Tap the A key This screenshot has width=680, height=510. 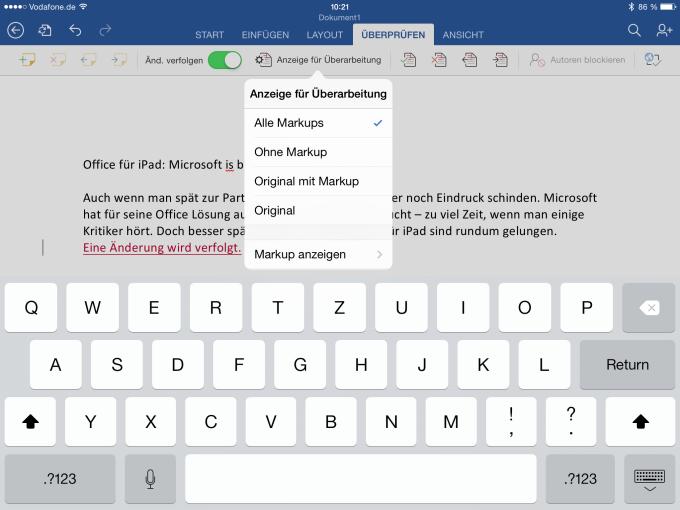click(56, 364)
